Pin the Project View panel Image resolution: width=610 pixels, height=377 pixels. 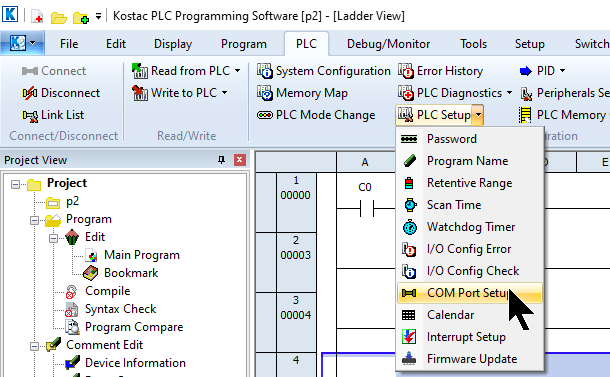tap(221, 160)
